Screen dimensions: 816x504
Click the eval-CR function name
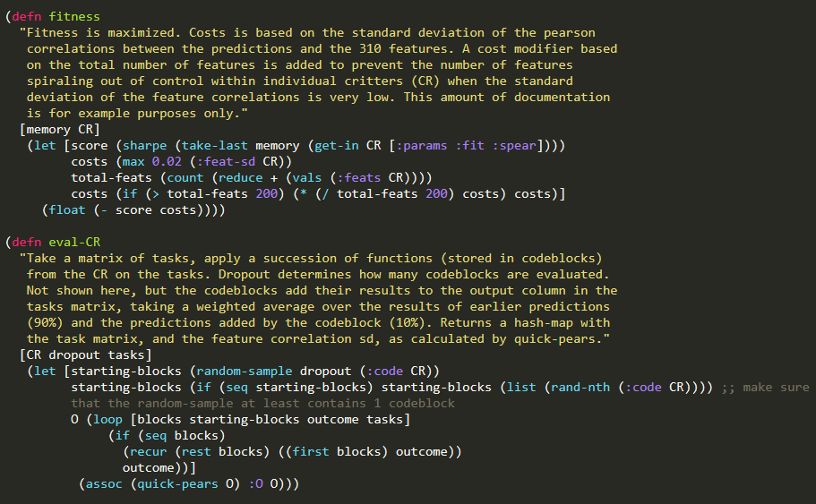click(x=74, y=242)
